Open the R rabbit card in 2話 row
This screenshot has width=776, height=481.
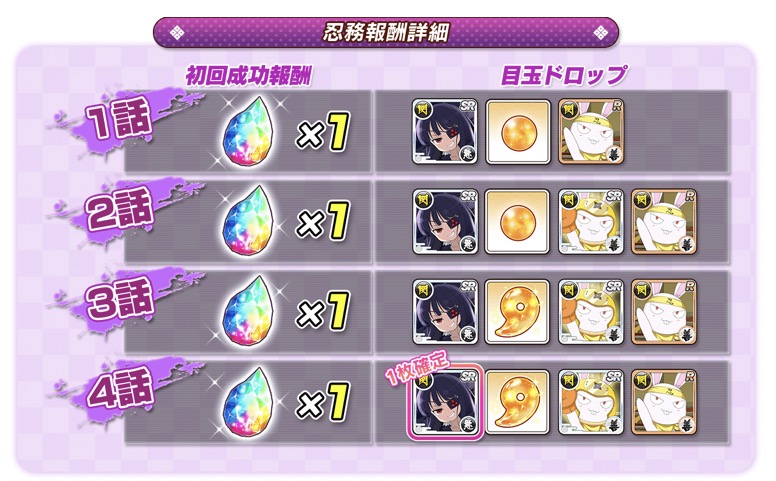664,222
